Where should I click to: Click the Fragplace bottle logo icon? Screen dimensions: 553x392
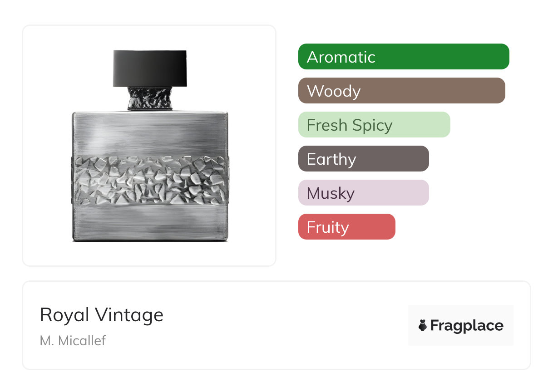tap(423, 325)
